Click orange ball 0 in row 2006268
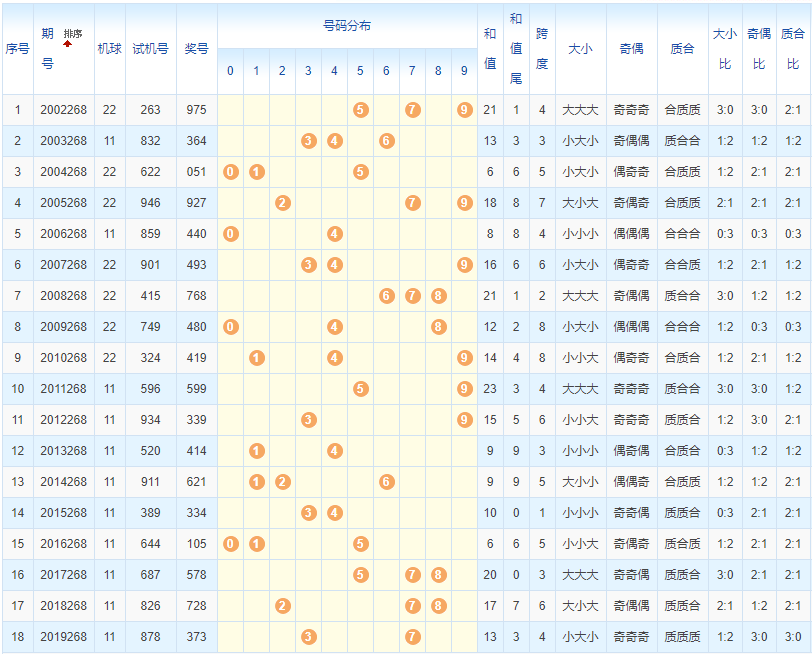812x654 pixels. (230, 234)
